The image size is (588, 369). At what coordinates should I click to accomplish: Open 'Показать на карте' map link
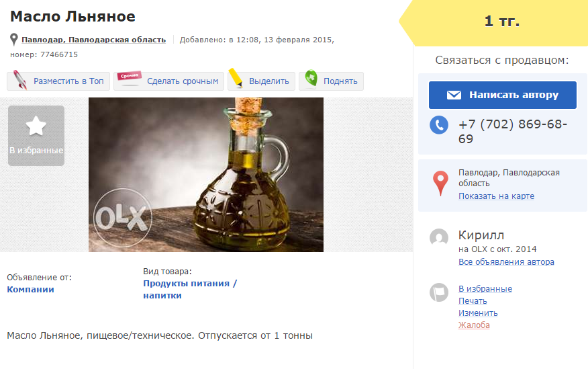pos(496,196)
